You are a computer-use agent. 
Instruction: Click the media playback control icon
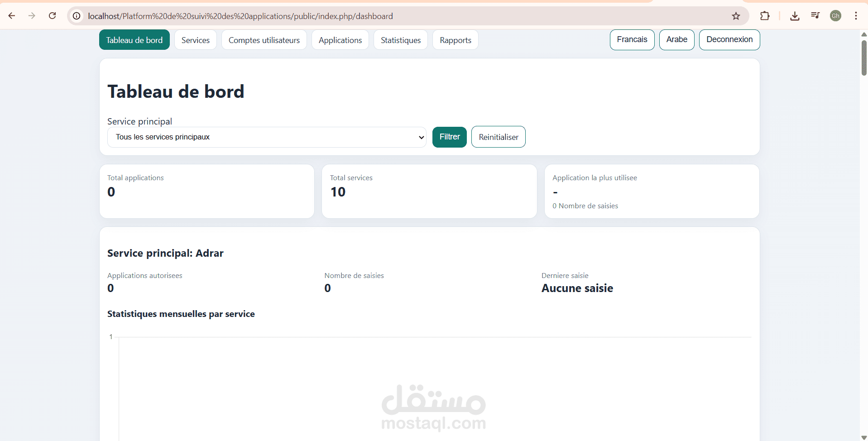815,16
